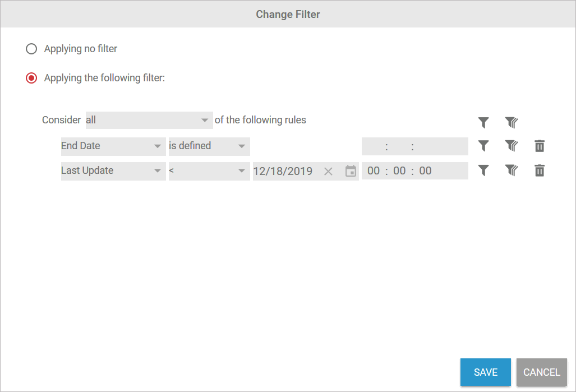The image size is (576, 392).
Task: Click the filter icon on the Last Update rule
Action: (483, 170)
